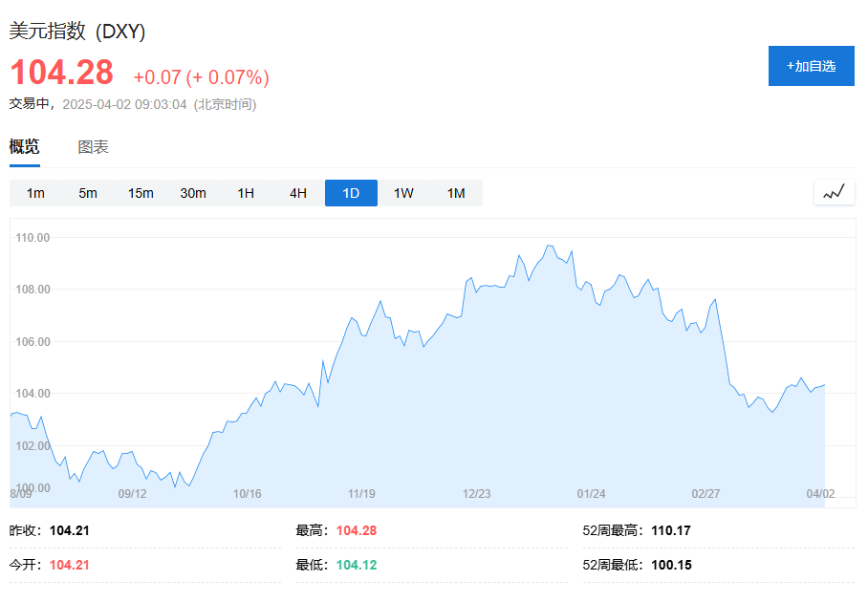Select the 15m timeframe
This screenshot has height=602, width=868.
pyautogui.click(x=141, y=193)
